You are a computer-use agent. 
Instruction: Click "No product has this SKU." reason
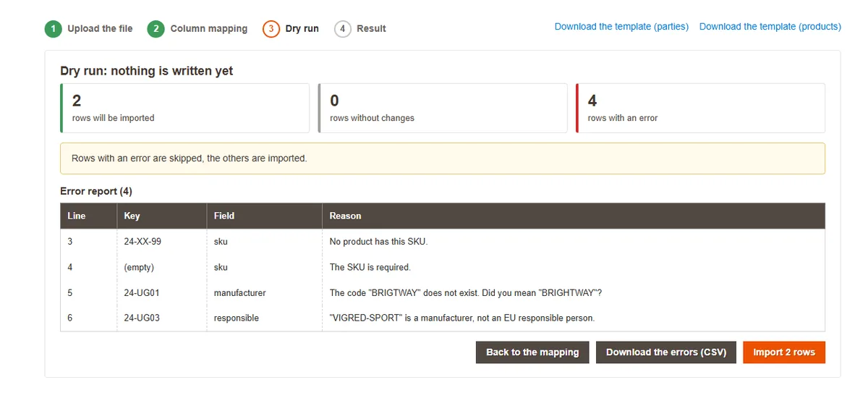(x=378, y=242)
